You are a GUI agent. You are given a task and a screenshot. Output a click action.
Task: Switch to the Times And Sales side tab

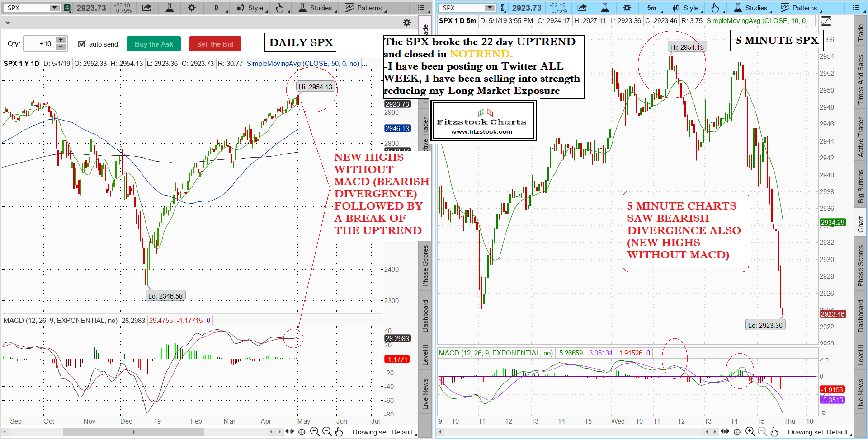pos(860,79)
